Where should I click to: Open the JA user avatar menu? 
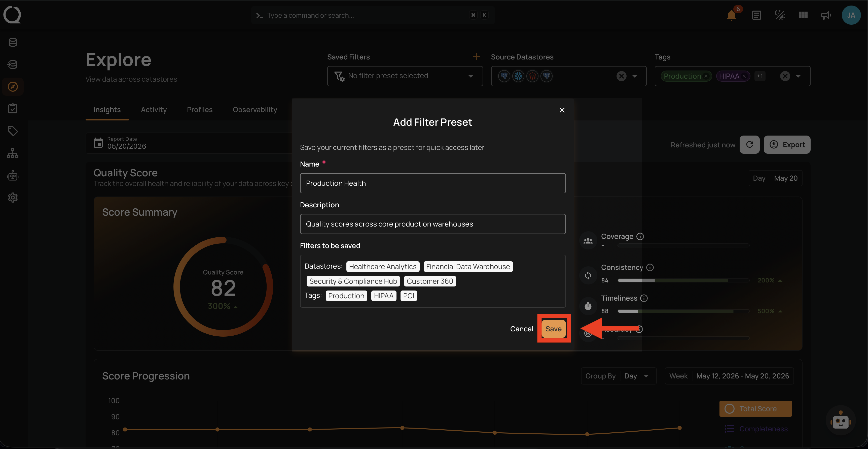[851, 15]
